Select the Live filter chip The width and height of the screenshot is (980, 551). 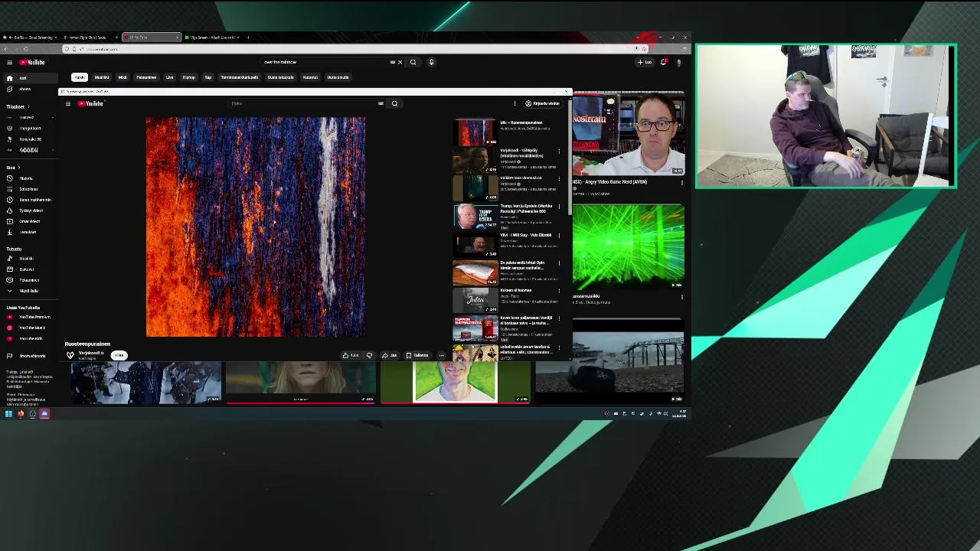[x=169, y=77]
